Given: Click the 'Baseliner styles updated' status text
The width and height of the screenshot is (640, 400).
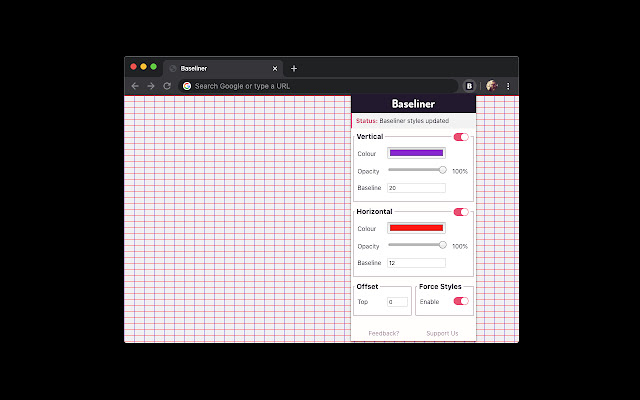Looking at the screenshot, I should point(414,121).
